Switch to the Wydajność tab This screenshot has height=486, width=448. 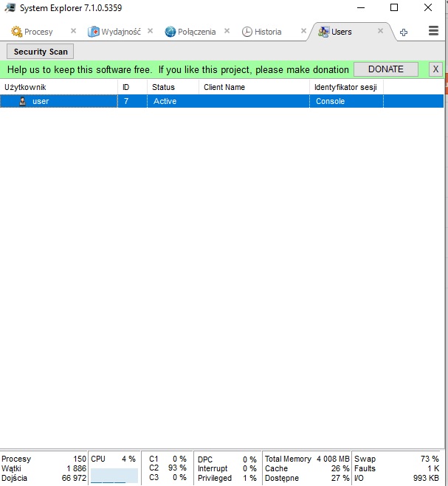click(x=114, y=32)
